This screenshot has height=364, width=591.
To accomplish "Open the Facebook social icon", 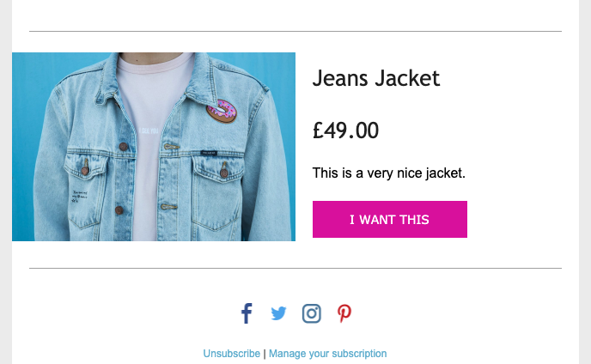I will point(247,313).
